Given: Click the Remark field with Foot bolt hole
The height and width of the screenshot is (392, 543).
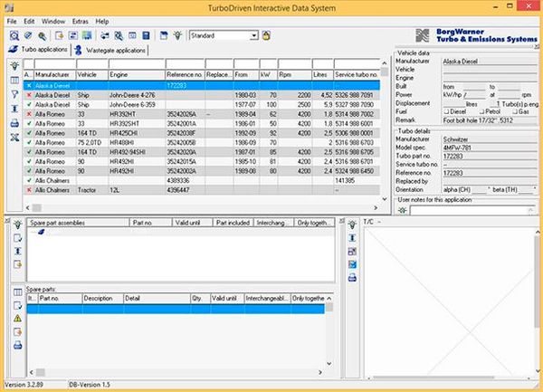Looking at the screenshot, I should [x=490, y=120].
